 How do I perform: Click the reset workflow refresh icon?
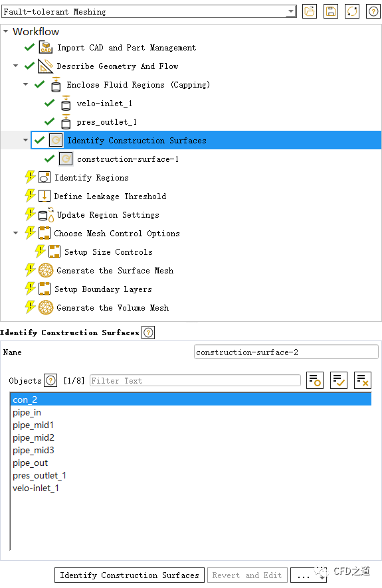click(352, 11)
